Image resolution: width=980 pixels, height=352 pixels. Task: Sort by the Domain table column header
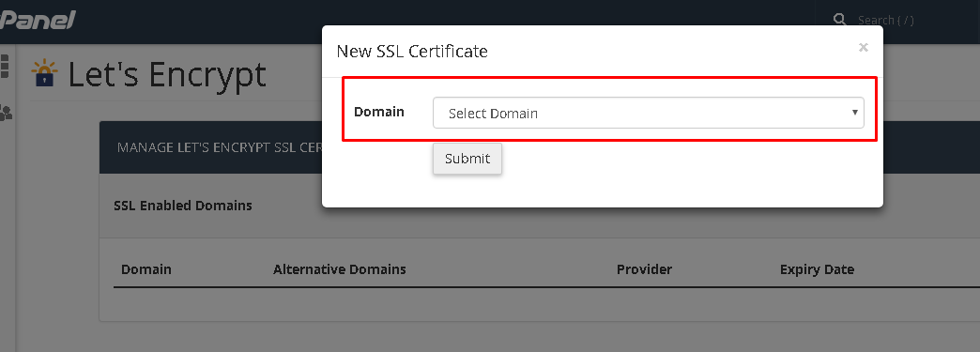tap(146, 269)
